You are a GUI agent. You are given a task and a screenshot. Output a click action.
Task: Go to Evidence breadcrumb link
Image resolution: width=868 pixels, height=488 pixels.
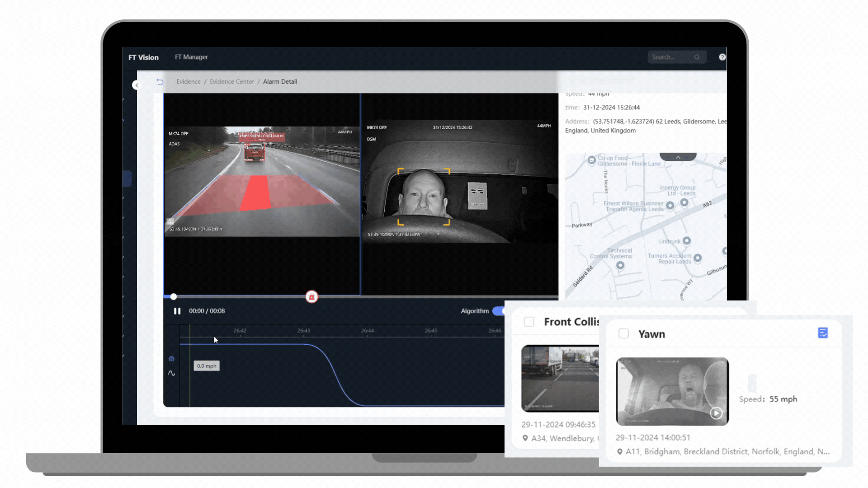tap(188, 82)
